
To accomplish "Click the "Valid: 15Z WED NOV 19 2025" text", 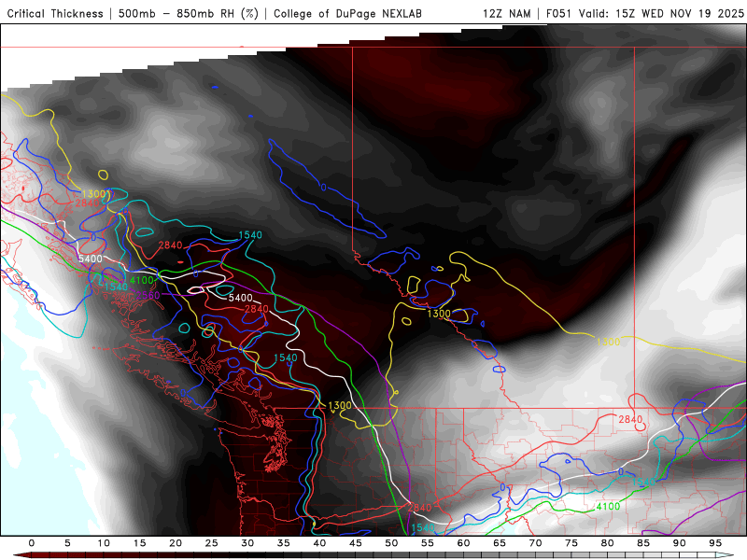I will click(x=661, y=13).
